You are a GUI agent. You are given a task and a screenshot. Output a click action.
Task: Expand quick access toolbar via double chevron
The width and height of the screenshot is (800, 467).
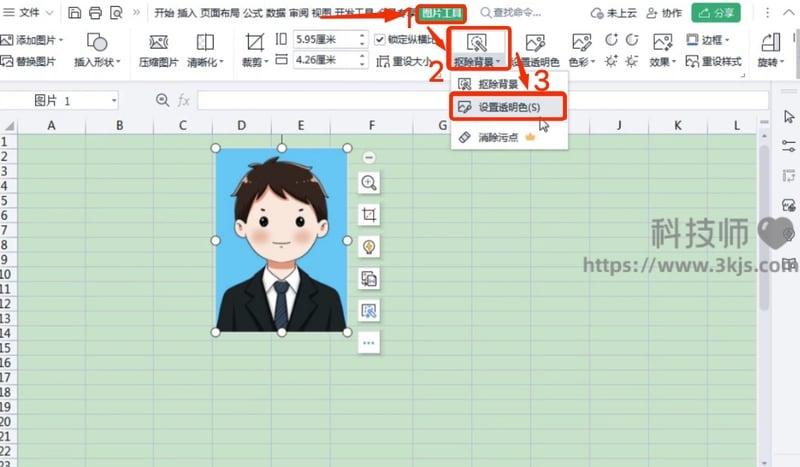pyautogui.click(x=136, y=13)
